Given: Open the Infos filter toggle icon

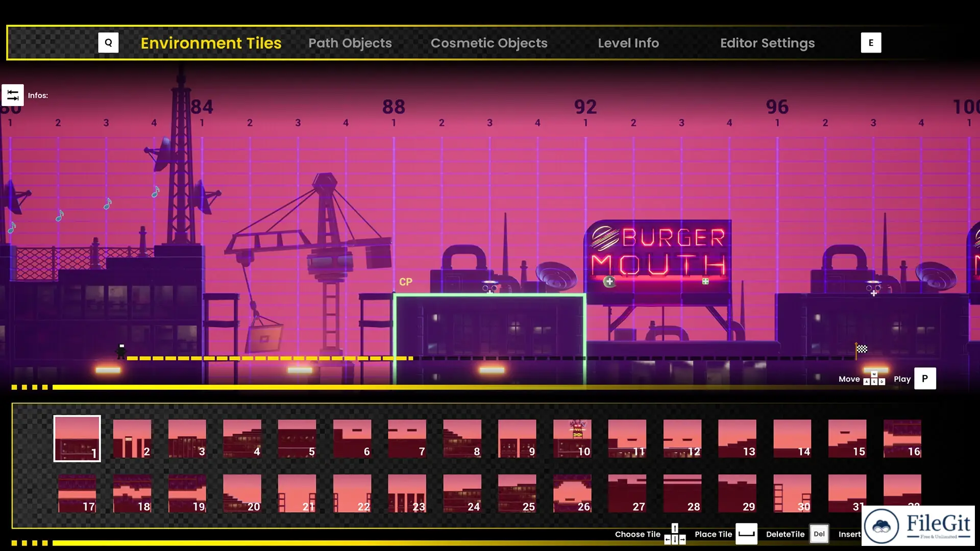Looking at the screenshot, I should tap(12, 95).
